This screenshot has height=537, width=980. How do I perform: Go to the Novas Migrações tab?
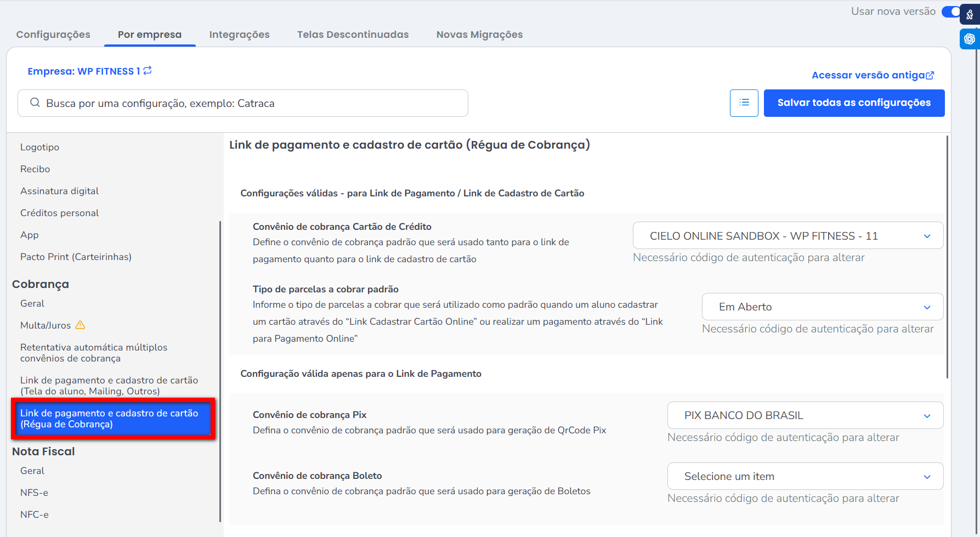(x=479, y=35)
